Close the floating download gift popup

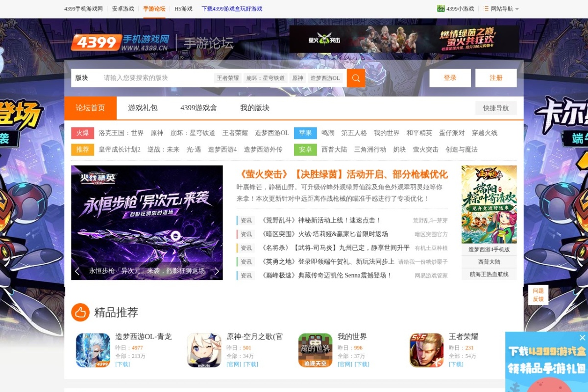point(582,338)
